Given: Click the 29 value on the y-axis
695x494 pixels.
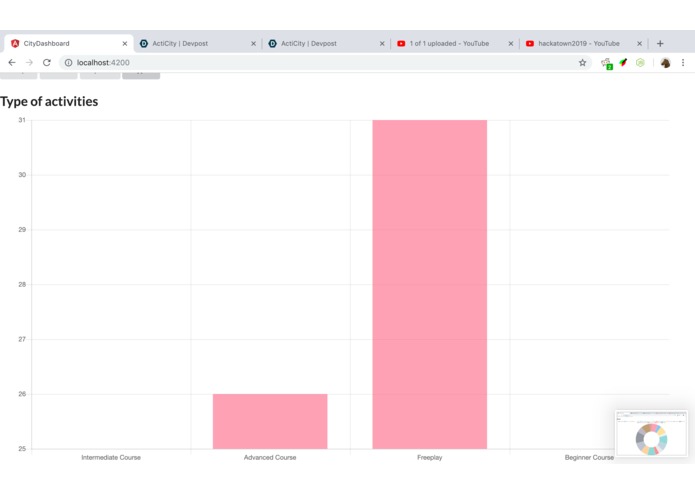Looking at the screenshot, I should [x=22, y=229].
